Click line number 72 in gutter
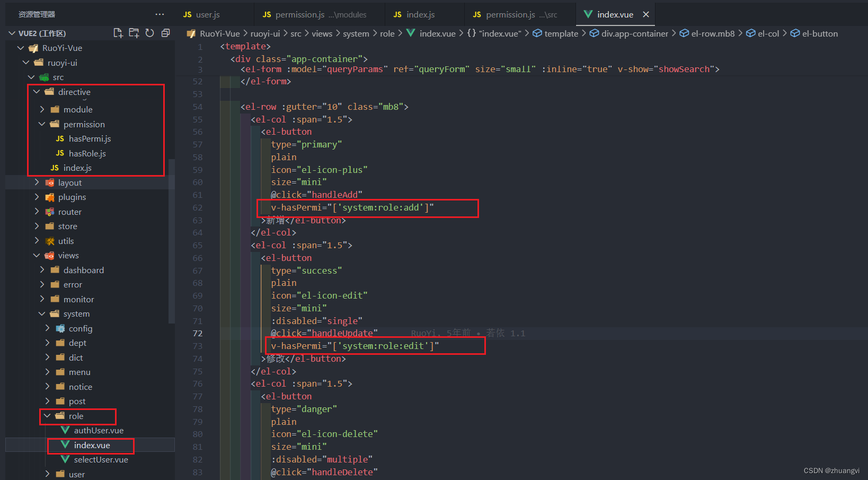 click(198, 333)
